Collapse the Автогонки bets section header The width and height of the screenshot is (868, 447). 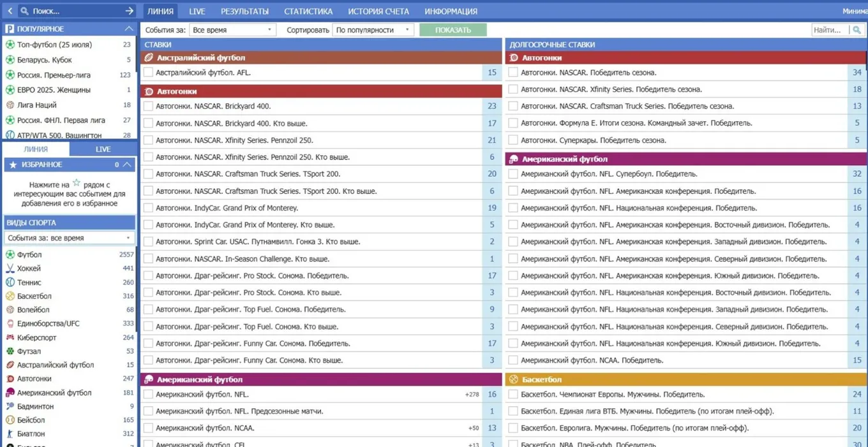322,91
